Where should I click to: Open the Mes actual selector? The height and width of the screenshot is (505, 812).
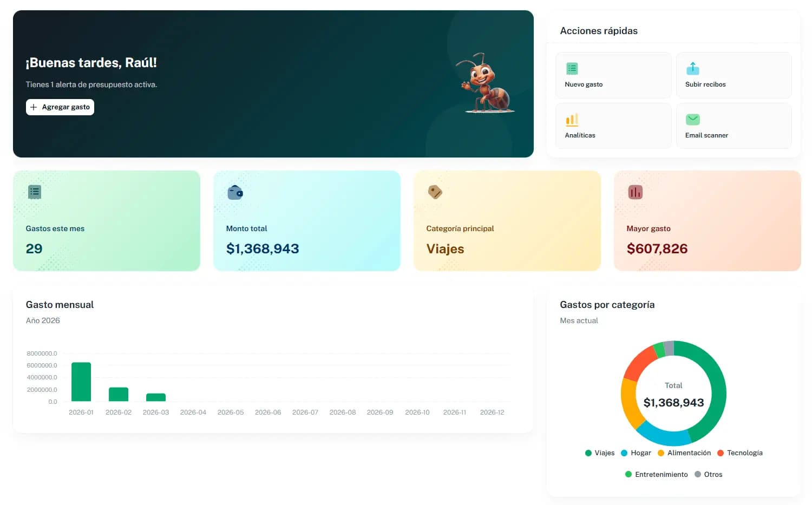point(579,320)
